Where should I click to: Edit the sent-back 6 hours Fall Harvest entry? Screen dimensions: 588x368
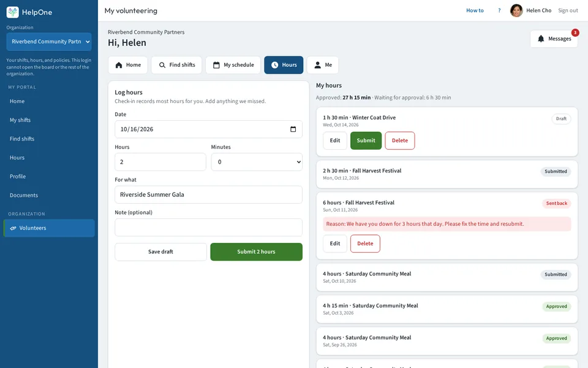pos(335,243)
